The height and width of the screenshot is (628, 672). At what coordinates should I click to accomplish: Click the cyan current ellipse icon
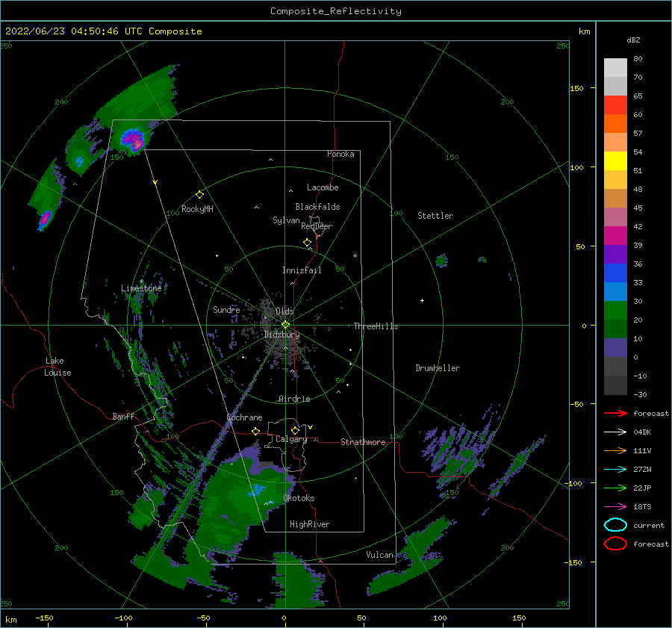pos(615,525)
